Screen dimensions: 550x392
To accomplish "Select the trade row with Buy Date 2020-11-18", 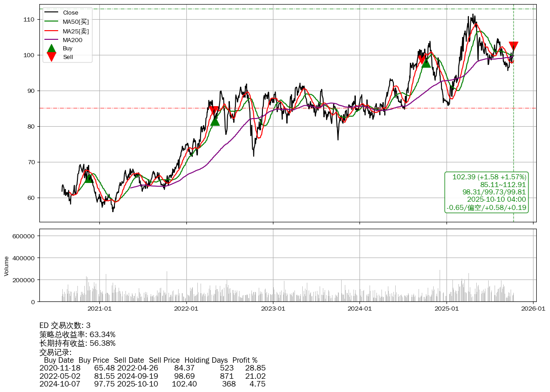I will (152, 368).
